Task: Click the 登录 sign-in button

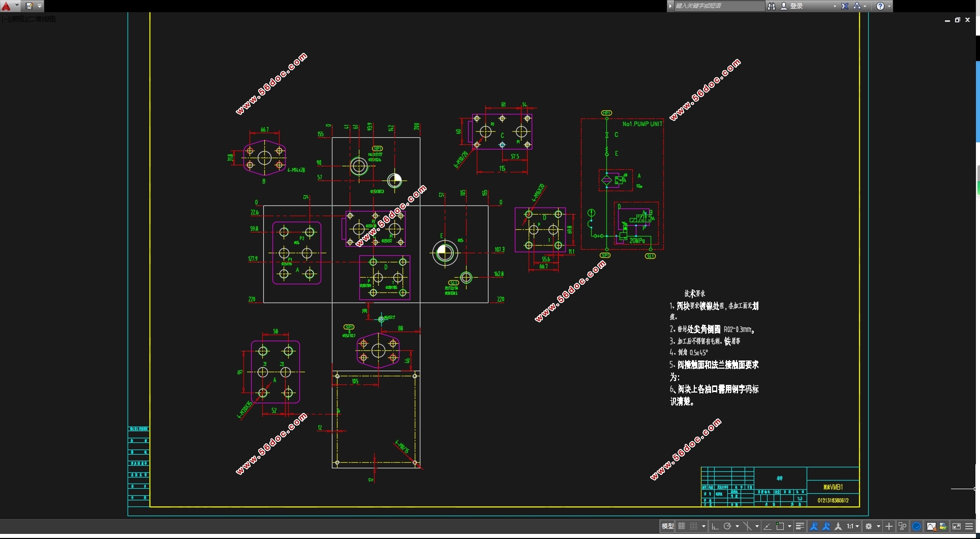Action: [797, 6]
